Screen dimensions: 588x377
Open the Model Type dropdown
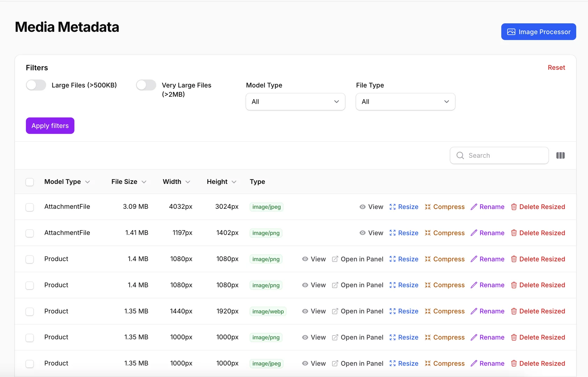(x=295, y=102)
